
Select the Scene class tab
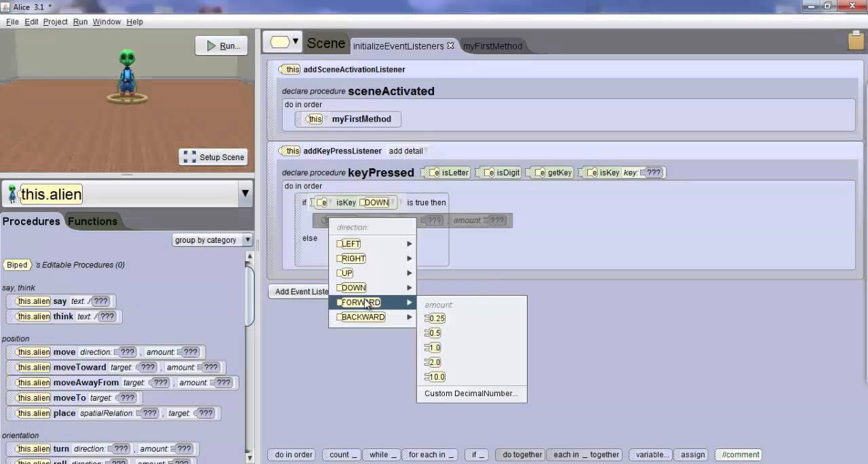[x=325, y=43]
